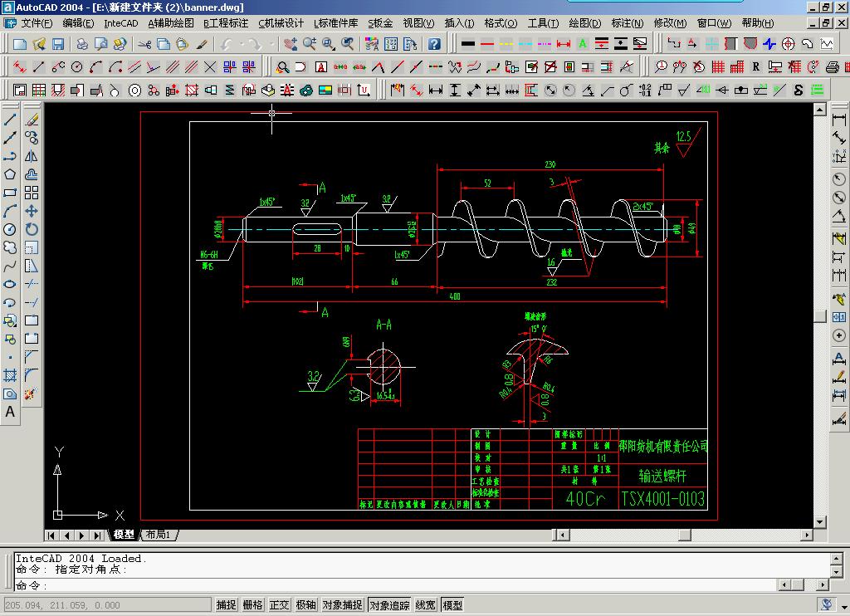This screenshot has width=850, height=616.
Task: Open the 帮助(H) menu
Action: point(757,23)
